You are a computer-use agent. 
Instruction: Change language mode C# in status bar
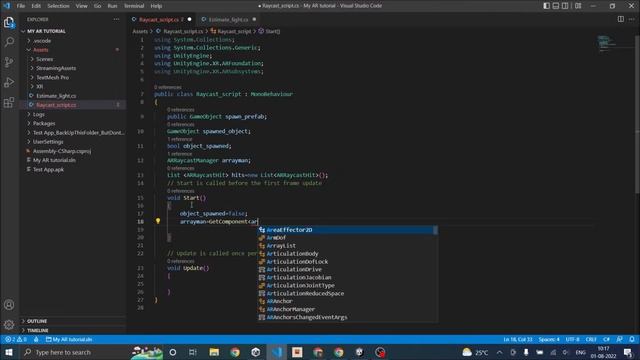[606, 340]
